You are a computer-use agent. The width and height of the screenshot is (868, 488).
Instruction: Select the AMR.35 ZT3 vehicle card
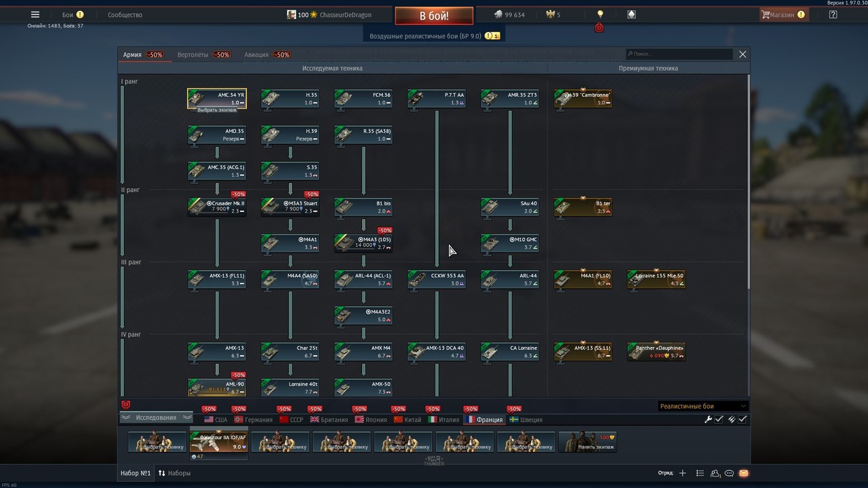click(x=510, y=99)
